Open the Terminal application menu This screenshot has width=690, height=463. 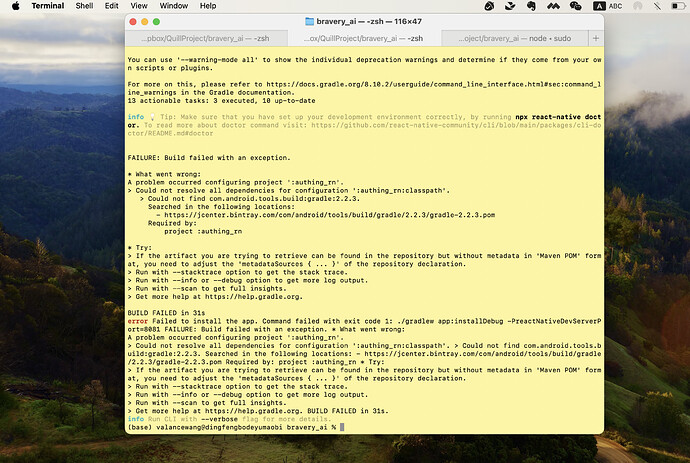(x=48, y=6)
